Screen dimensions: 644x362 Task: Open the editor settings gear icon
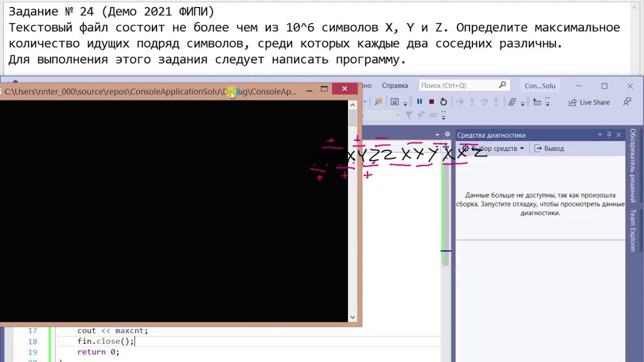point(447,135)
